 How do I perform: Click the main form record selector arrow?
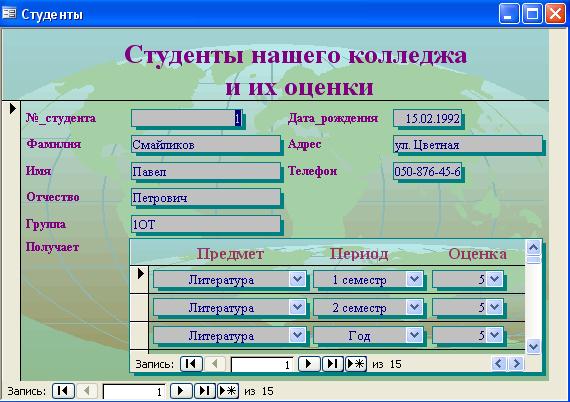(12, 108)
